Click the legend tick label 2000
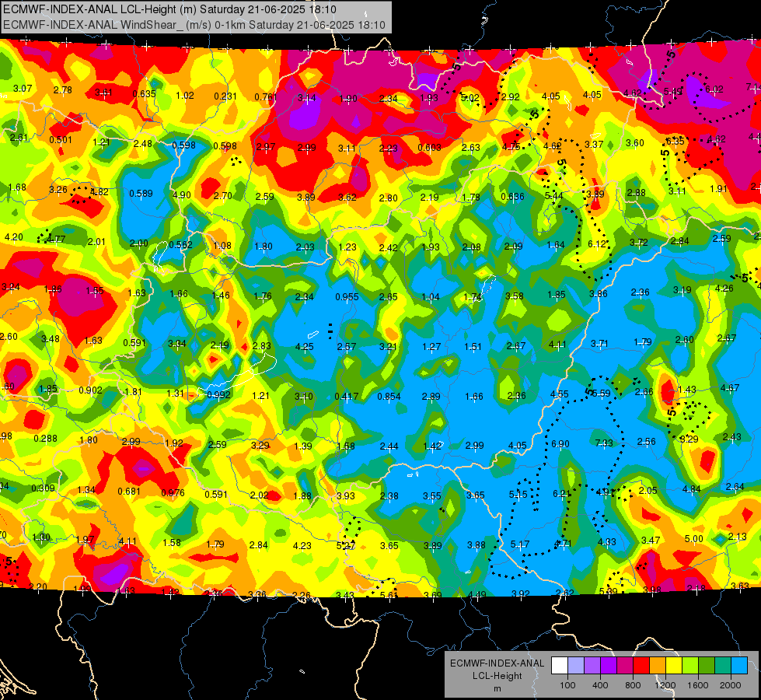Image resolution: width=761 pixels, height=700 pixels. click(731, 685)
